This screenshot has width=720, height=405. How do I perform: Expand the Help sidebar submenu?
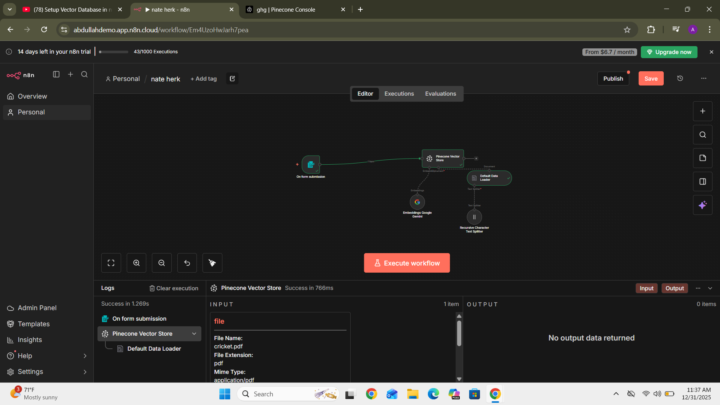click(x=83, y=355)
